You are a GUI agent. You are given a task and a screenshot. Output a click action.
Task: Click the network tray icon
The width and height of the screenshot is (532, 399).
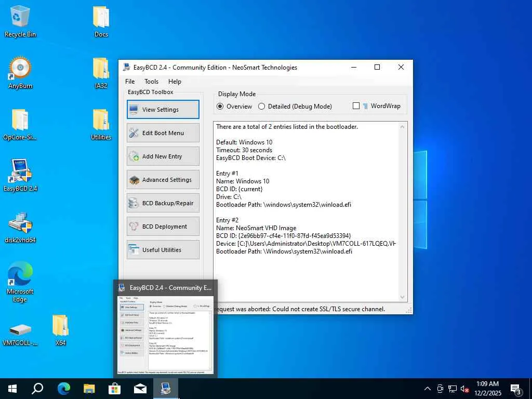[453, 389]
